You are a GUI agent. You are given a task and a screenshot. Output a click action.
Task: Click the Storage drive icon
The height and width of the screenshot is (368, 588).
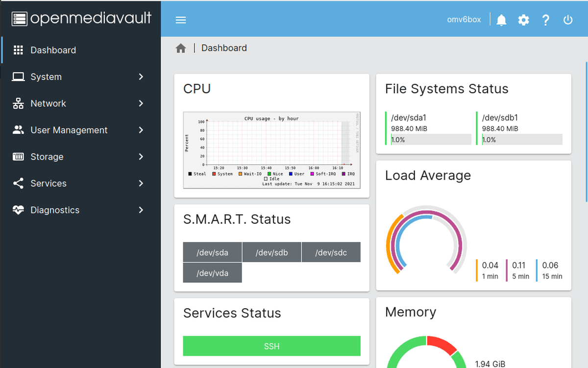18,157
